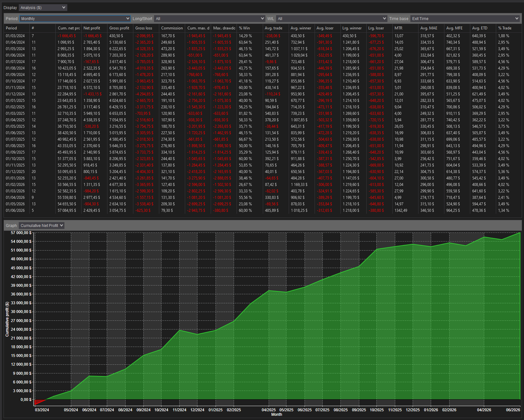Viewport: 524px width, 420px height.
Task: Click net profit value -1 666,45 $
Action: tap(93, 36)
